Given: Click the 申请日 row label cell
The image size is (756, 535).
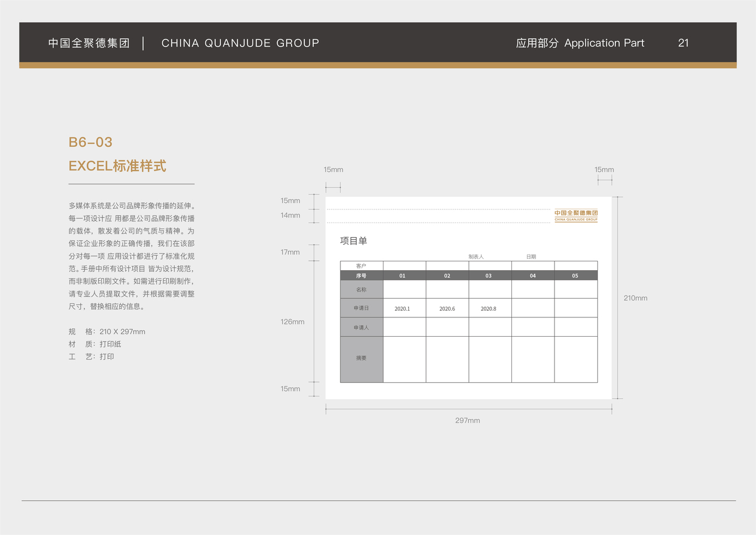Looking at the screenshot, I should click(361, 308).
